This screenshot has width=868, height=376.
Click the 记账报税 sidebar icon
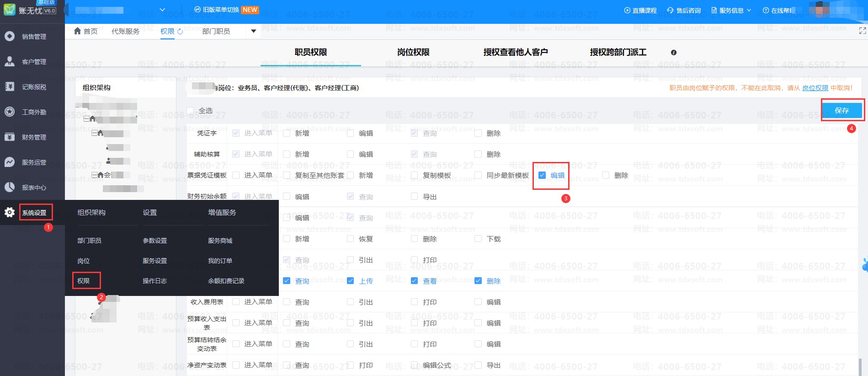click(10, 86)
